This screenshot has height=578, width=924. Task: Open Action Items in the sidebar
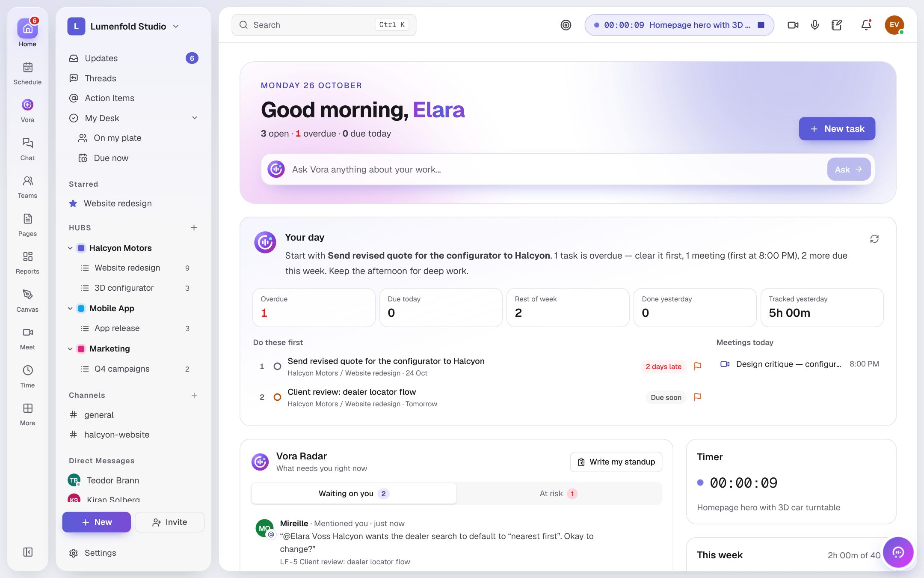click(133, 98)
